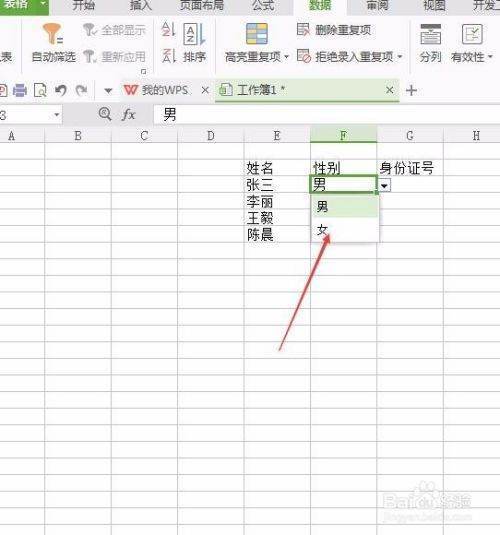Expand the 拒绝录入重复项 dropdown arrow
Image resolution: width=500 pixels, height=535 pixels.
[x=400, y=56]
